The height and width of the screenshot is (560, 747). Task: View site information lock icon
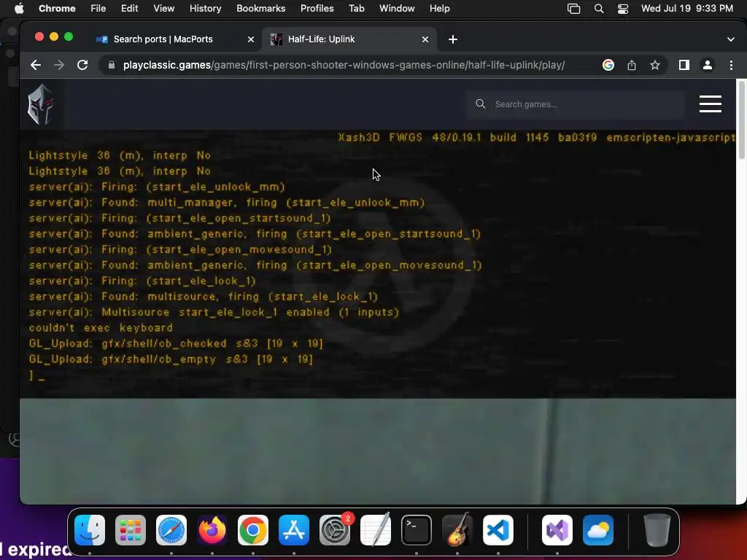tap(112, 65)
